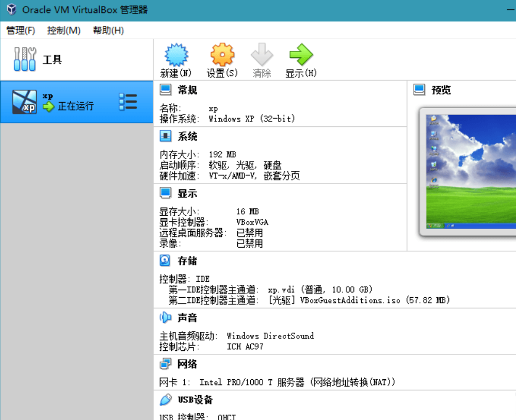This screenshot has height=420, width=516.
Task: Open the 显示 section heading link
Action: point(187,193)
